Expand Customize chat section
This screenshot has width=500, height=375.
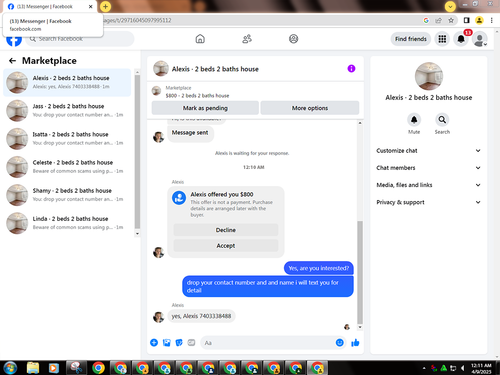point(429,151)
